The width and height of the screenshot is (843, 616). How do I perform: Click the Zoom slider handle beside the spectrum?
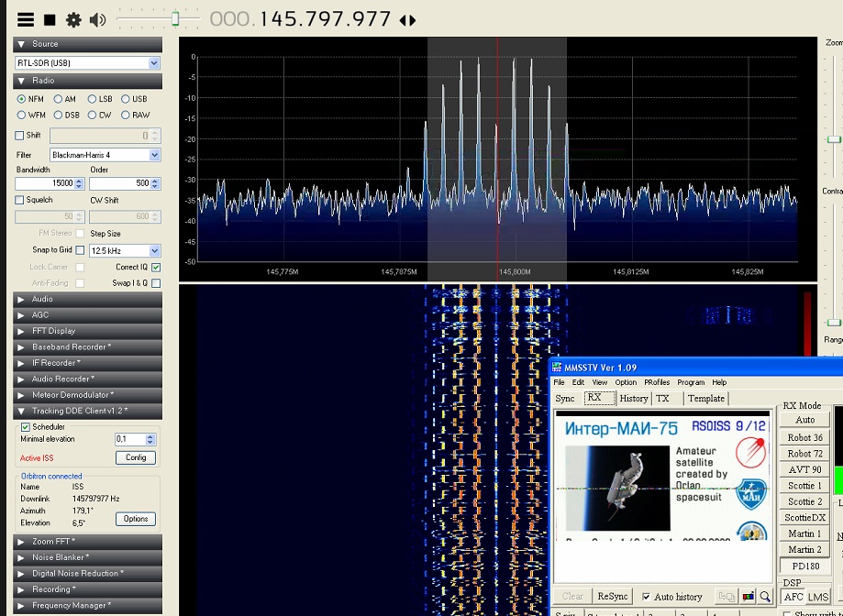(834, 139)
